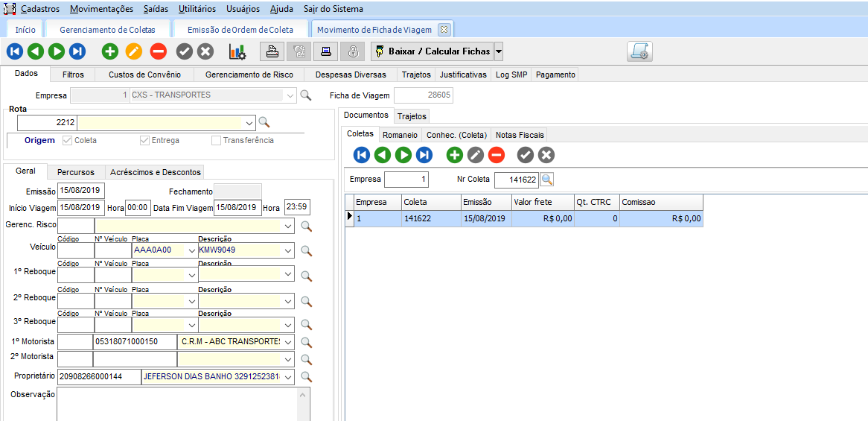Click the Baixar / Calcular Fichas button

(x=433, y=51)
